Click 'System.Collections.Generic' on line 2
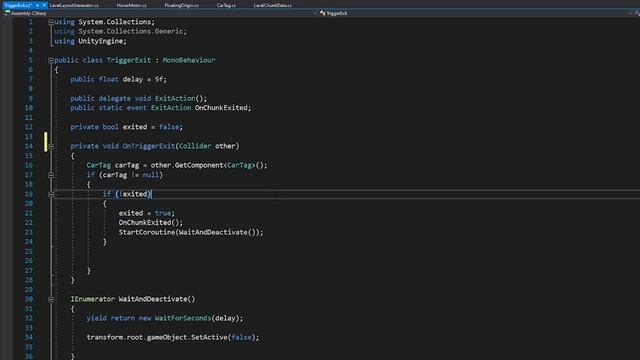The image size is (640, 360). (131, 31)
